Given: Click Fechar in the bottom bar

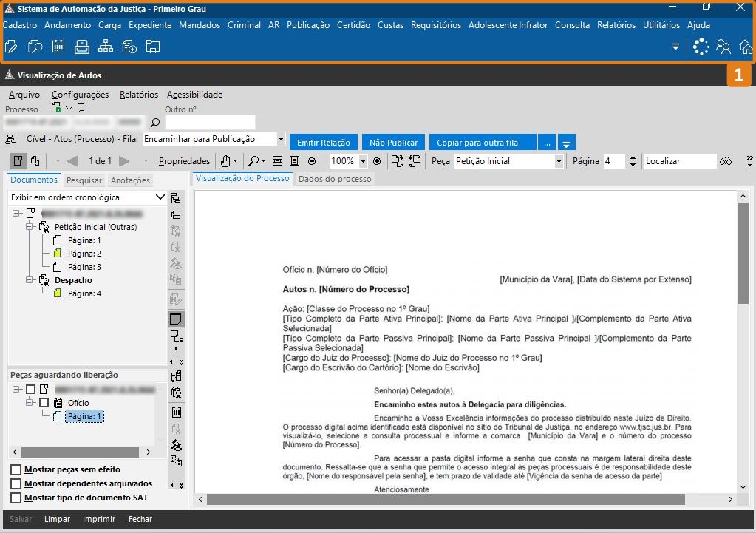Looking at the screenshot, I should coord(140,519).
